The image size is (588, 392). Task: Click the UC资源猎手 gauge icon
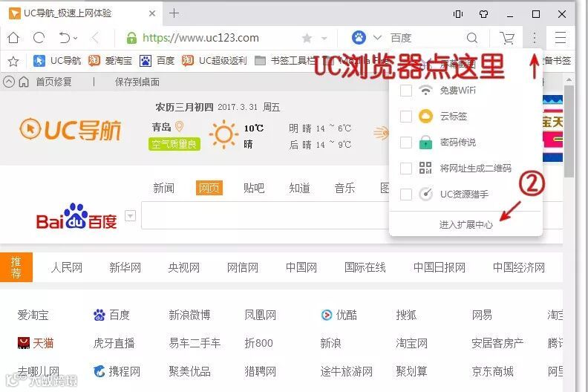pos(425,194)
